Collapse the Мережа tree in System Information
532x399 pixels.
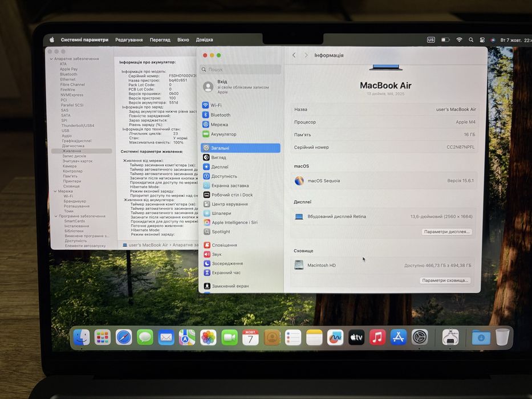tap(55, 192)
